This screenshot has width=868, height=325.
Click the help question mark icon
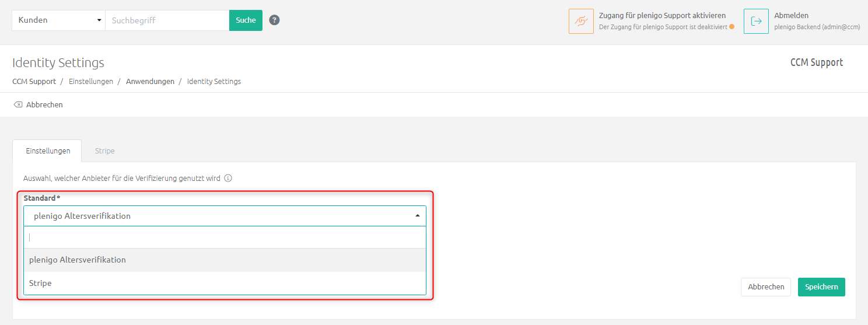[275, 20]
